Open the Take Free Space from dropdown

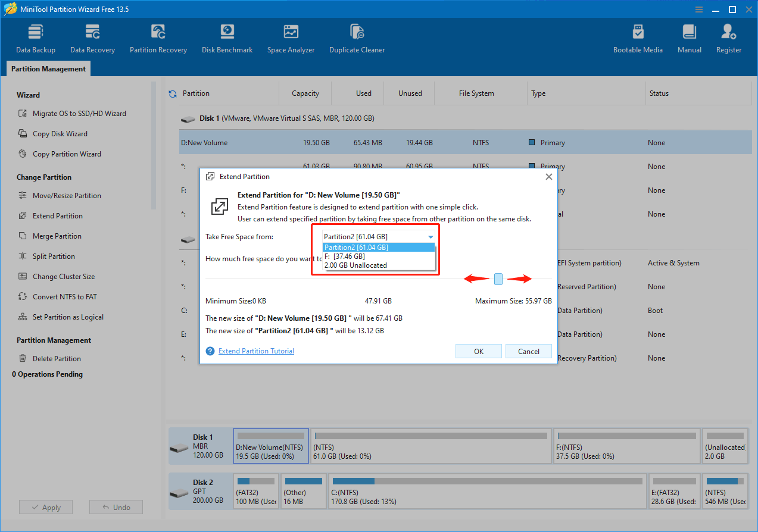[x=430, y=236]
